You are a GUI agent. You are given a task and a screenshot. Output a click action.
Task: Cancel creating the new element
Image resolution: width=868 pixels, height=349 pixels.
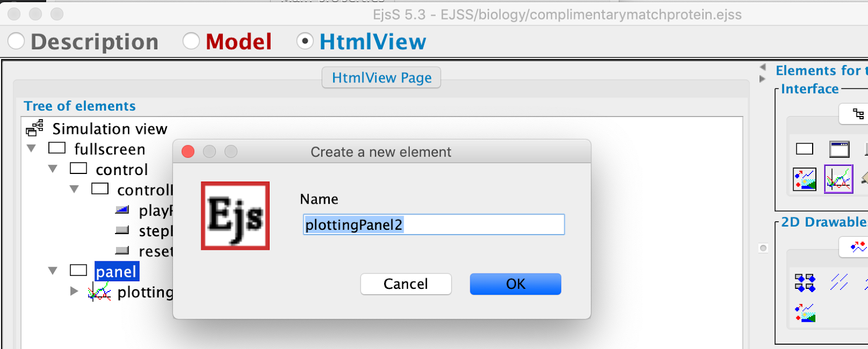[x=406, y=284]
